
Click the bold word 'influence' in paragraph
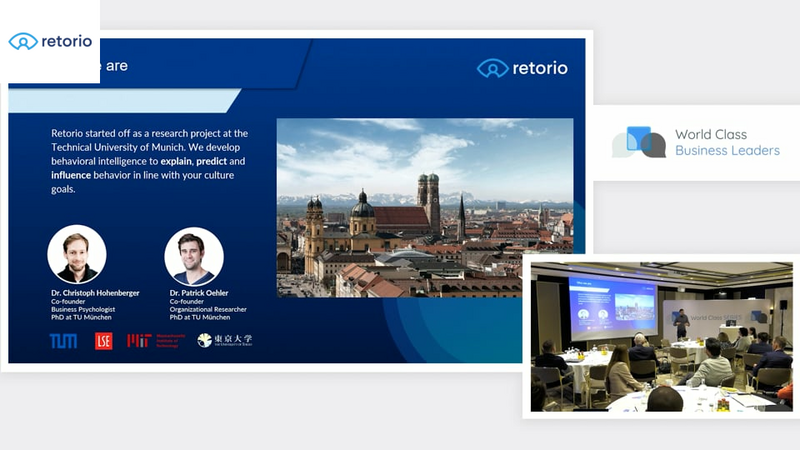pos(71,175)
